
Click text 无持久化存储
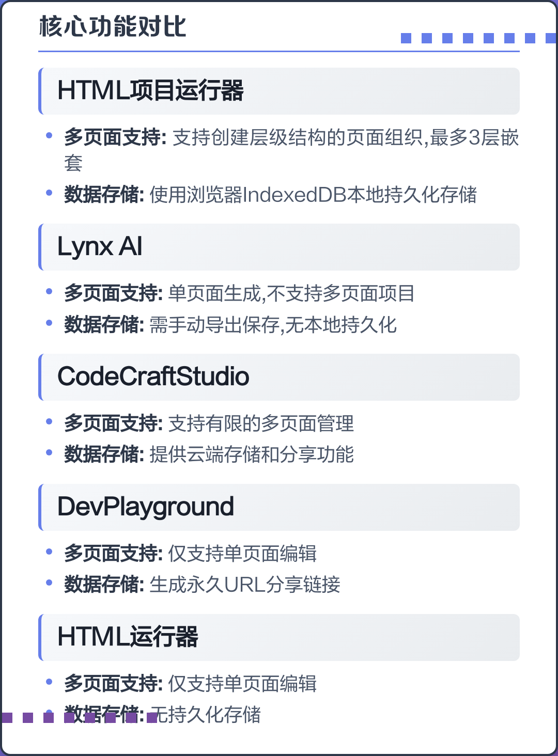(205, 715)
